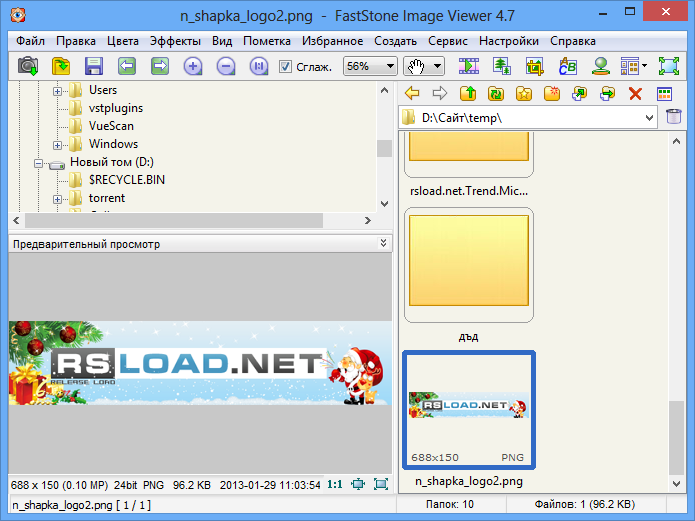Open the layout options dropdown arrow

point(644,66)
